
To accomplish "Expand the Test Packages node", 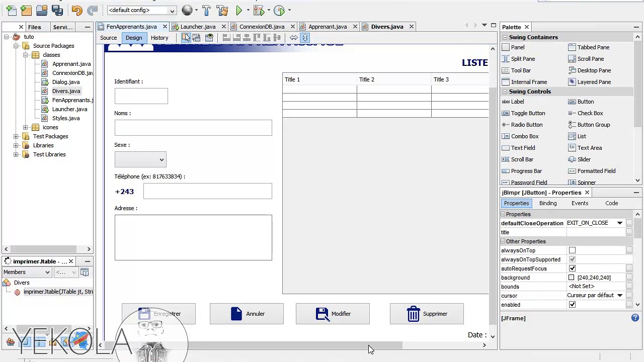I will tap(16, 136).
